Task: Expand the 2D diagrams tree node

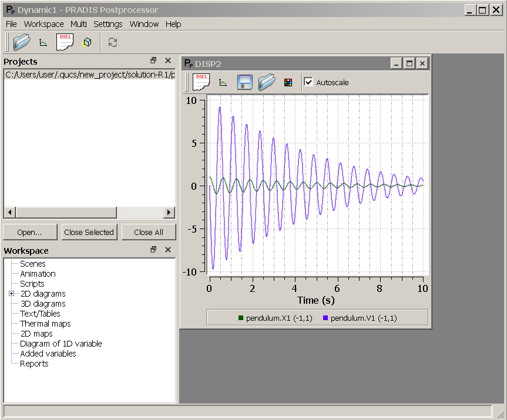Action: point(11,294)
